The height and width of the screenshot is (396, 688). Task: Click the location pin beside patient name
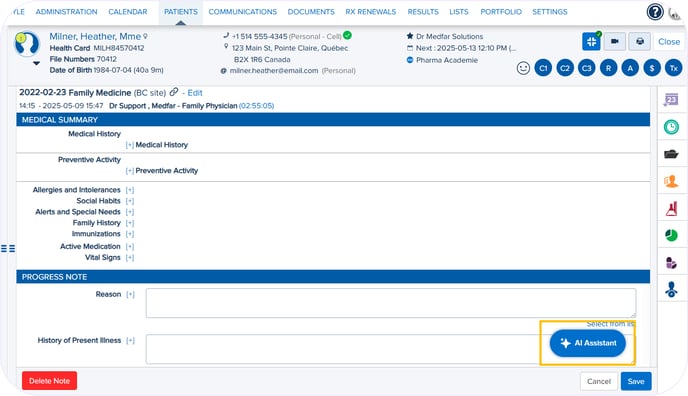coord(145,37)
